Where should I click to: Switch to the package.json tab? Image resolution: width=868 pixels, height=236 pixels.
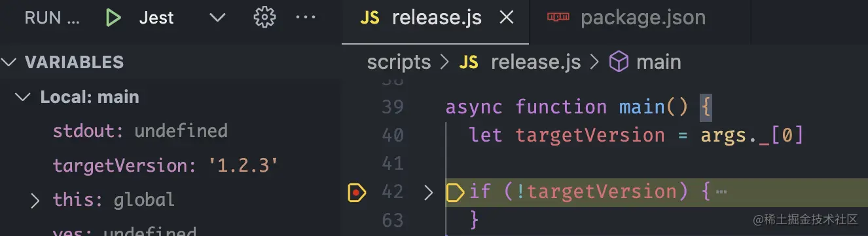point(626,18)
